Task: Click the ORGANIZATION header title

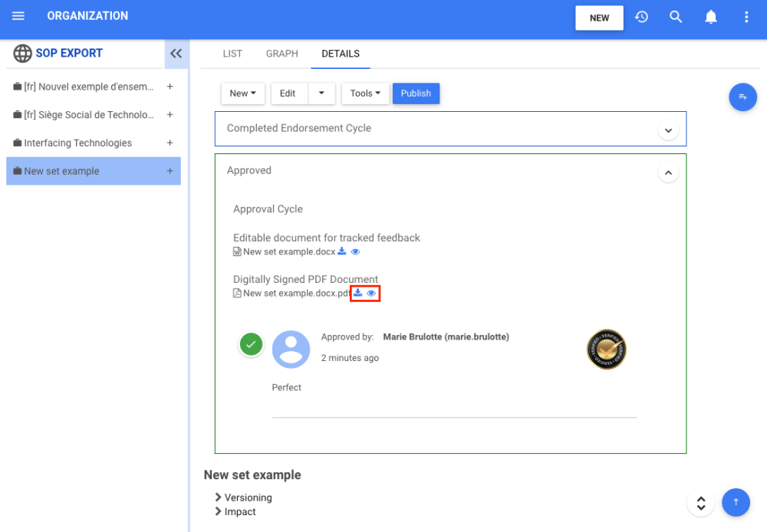Action: point(87,16)
